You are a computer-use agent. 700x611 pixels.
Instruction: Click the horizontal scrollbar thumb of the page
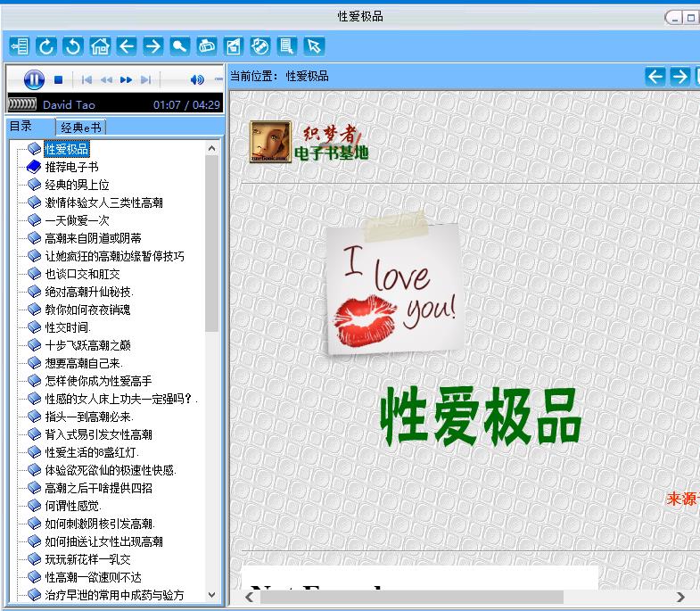click(x=412, y=597)
